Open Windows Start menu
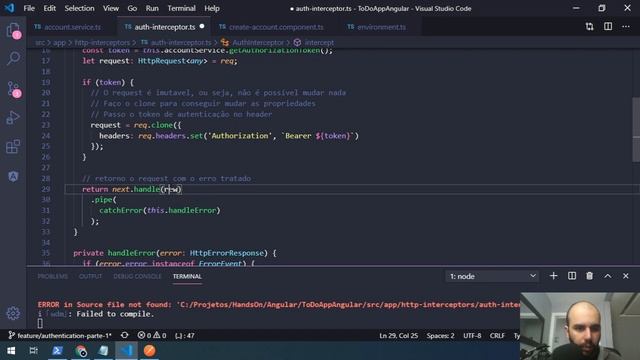This screenshot has width=640, height=360. click(x=11, y=351)
